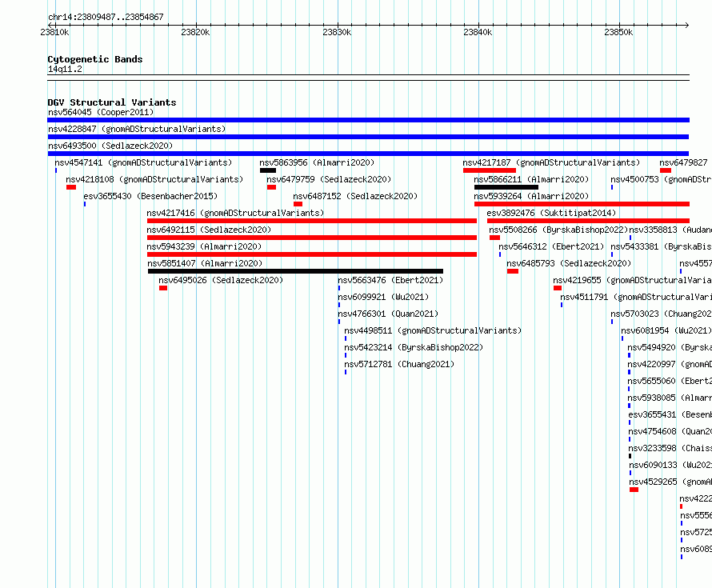712x588 pixels.
Task: Select the red feature under nsv6479827
Action: (666, 170)
